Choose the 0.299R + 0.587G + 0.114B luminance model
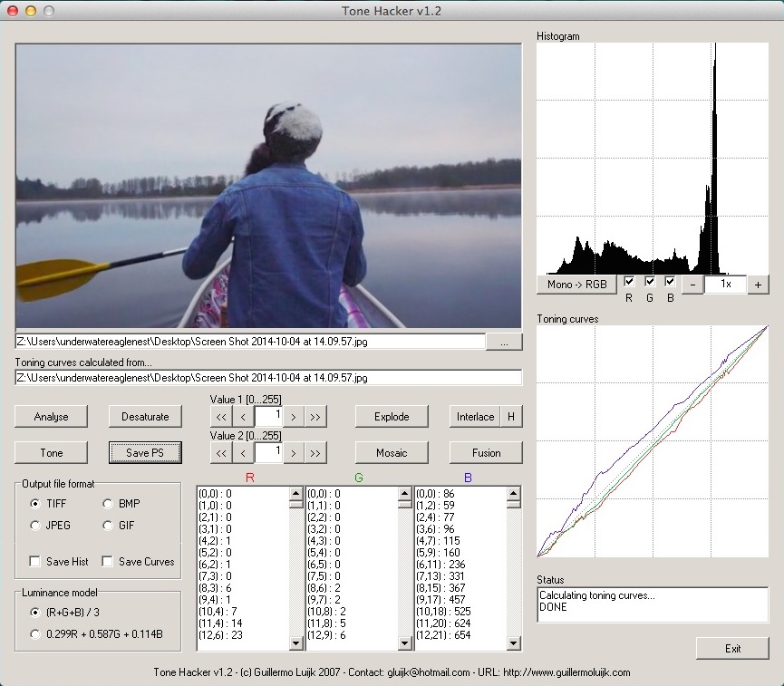Image resolution: width=784 pixels, height=686 pixels. pos(35,634)
